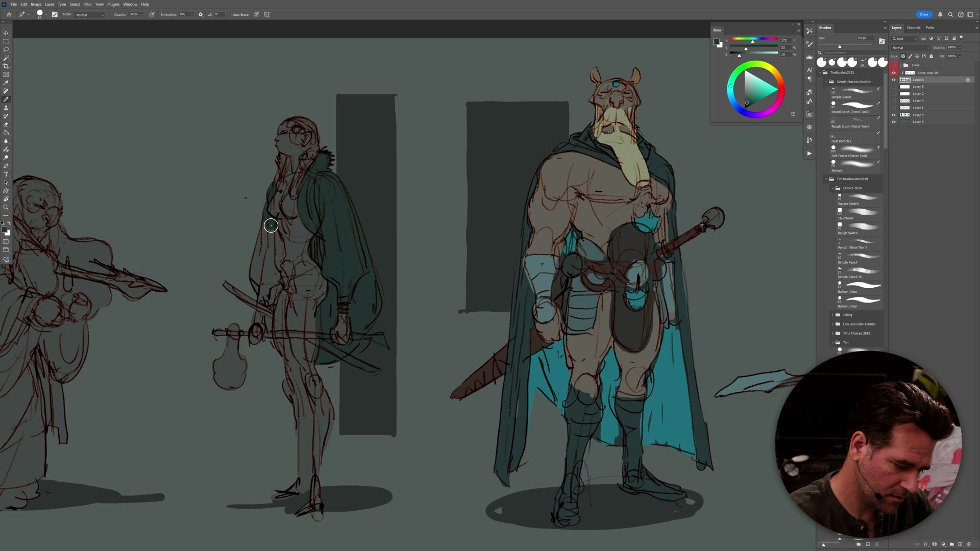Hide Layer 8 using eye icon

[893, 115]
